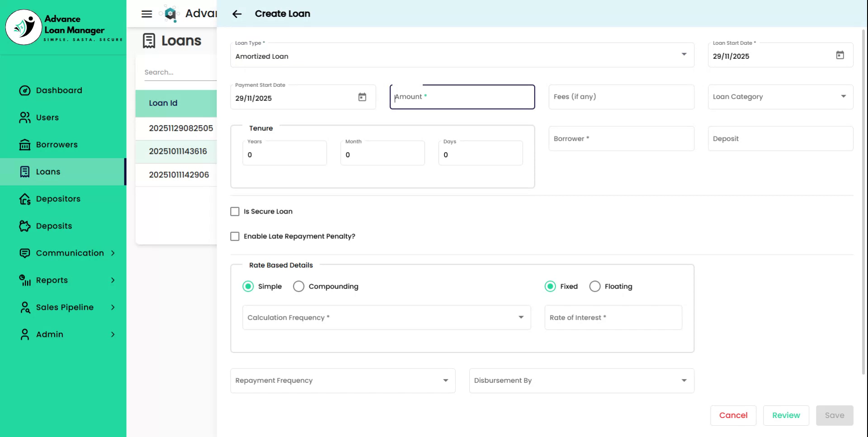Open the Loan Type dropdown

[462, 56]
